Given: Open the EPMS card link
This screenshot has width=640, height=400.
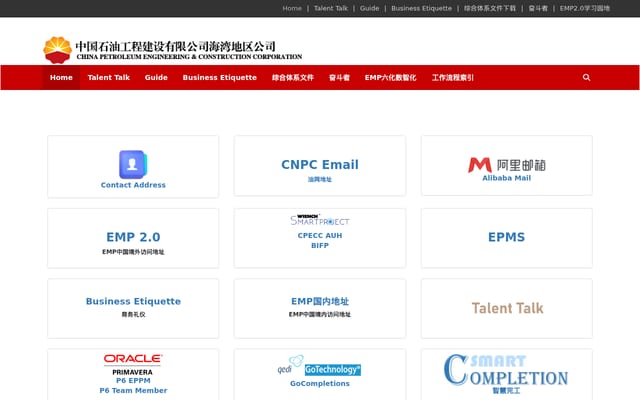Looking at the screenshot, I should click(x=507, y=237).
